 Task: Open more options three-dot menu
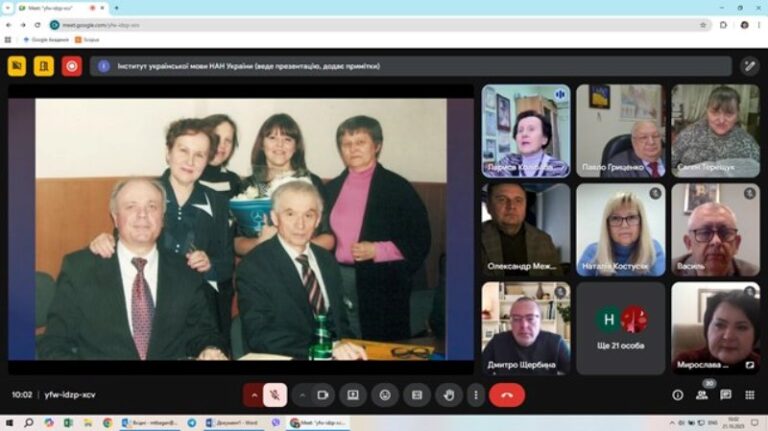pyautogui.click(x=475, y=395)
